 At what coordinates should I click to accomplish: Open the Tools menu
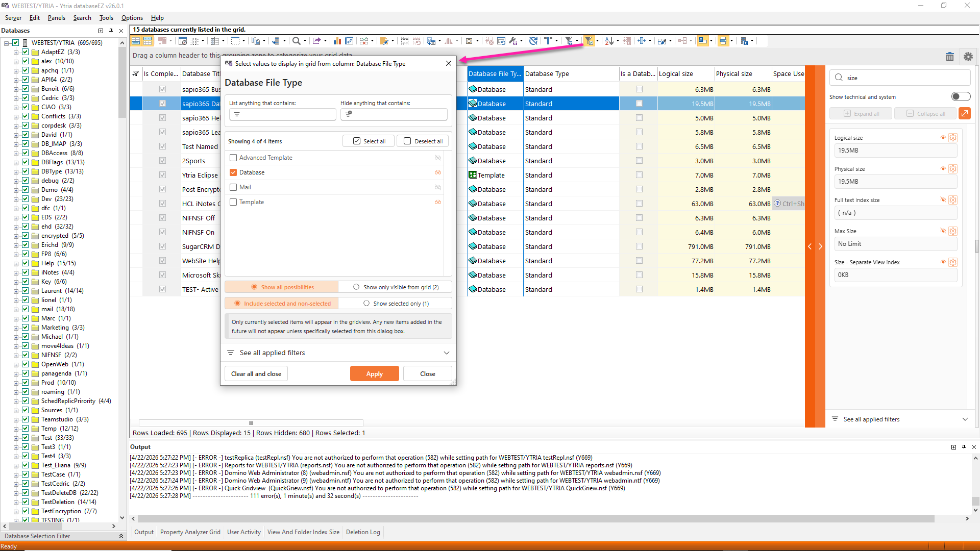tap(106, 18)
